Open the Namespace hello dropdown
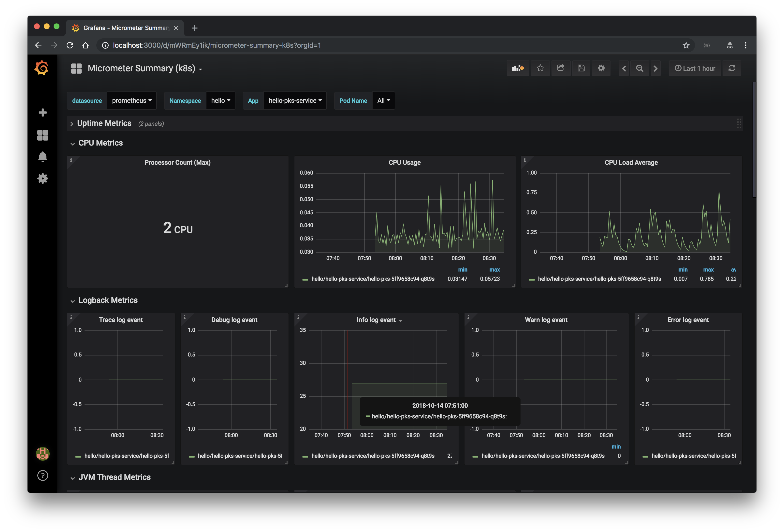The width and height of the screenshot is (784, 532). pos(220,101)
